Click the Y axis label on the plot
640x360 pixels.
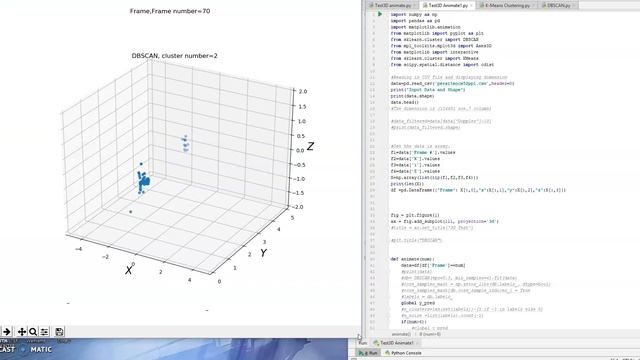coord(264,253)
